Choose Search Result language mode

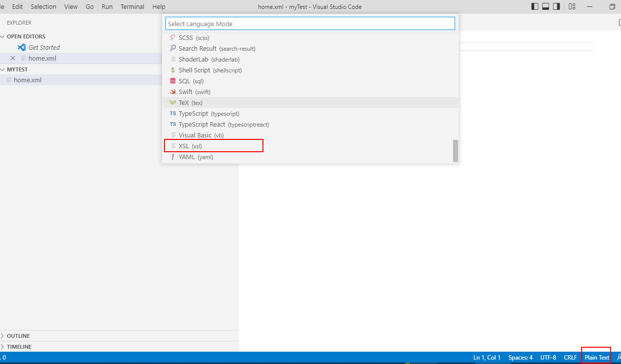tap(310, 48)
